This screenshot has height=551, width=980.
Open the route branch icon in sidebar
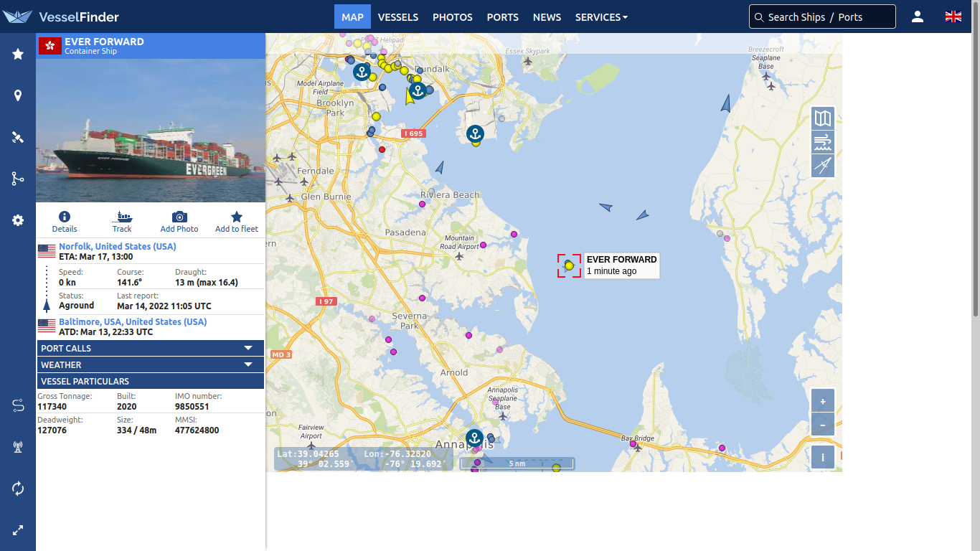18,179
